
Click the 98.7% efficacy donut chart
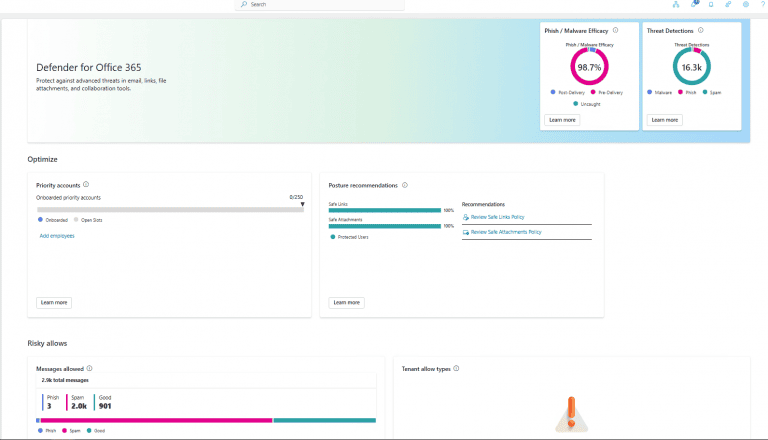pyautogui.click(x=589, y=67)
